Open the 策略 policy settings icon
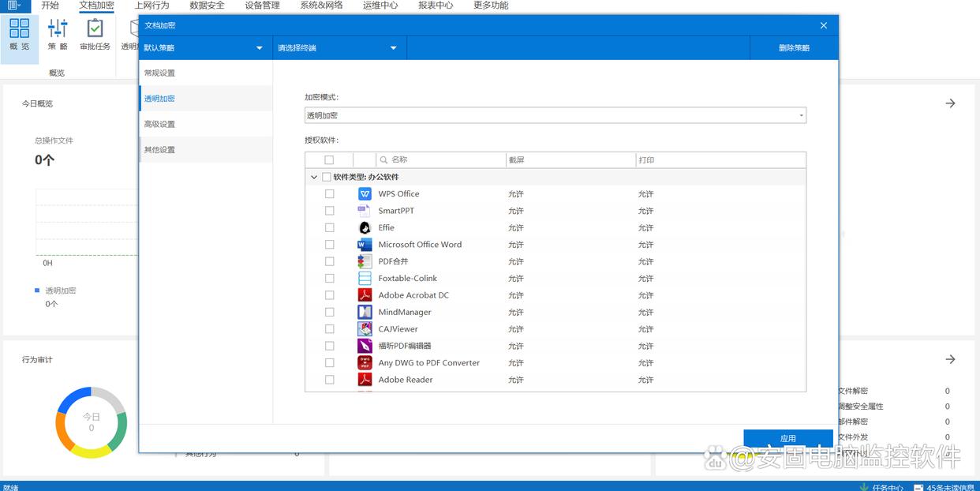The image size is (980, 491). (58, 34)
